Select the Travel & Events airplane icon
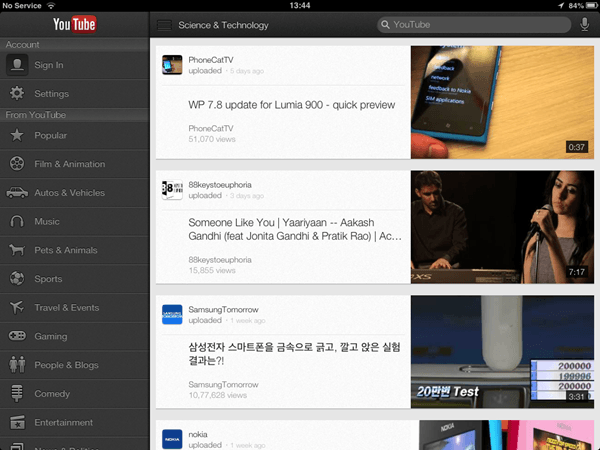This screenshot has height=450, width=600. 17,307
